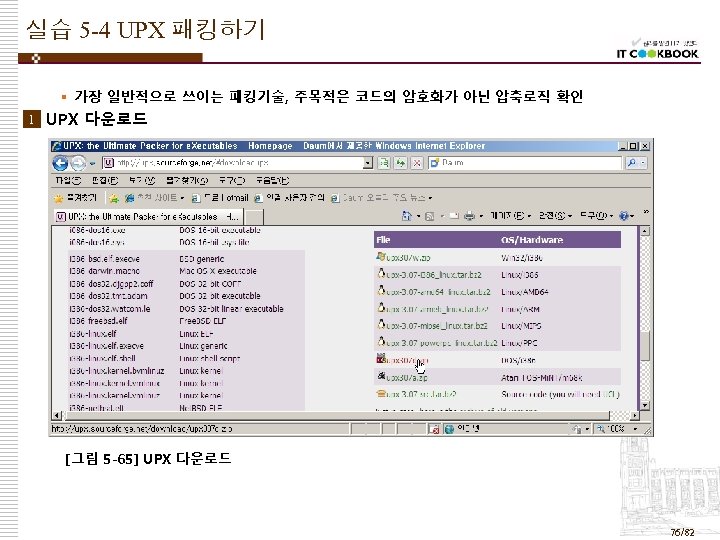Viewport: 720px width, 540px height.
Task: Open the search provider dropdown arrow
Action: [x=643, y=163]
